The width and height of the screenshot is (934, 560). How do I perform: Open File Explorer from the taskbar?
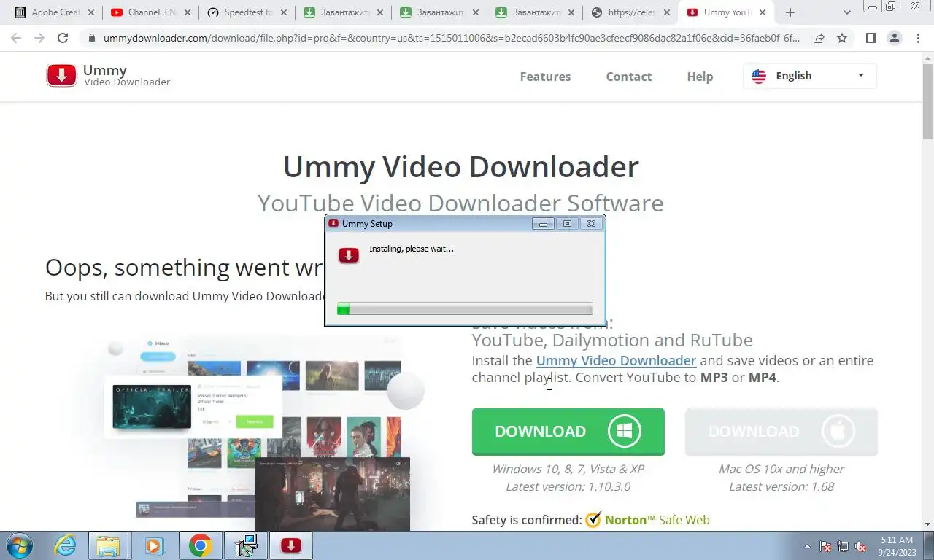click(109, 545)
